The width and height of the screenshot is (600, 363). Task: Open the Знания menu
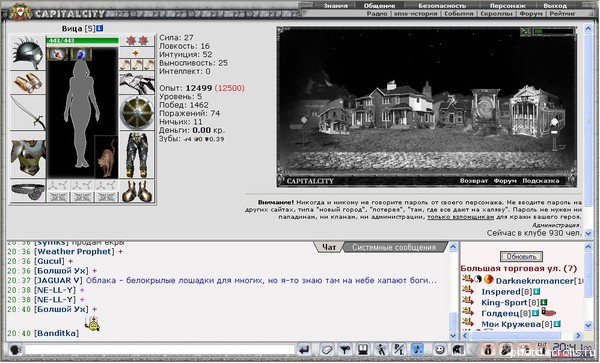click(x=336, y=6)
